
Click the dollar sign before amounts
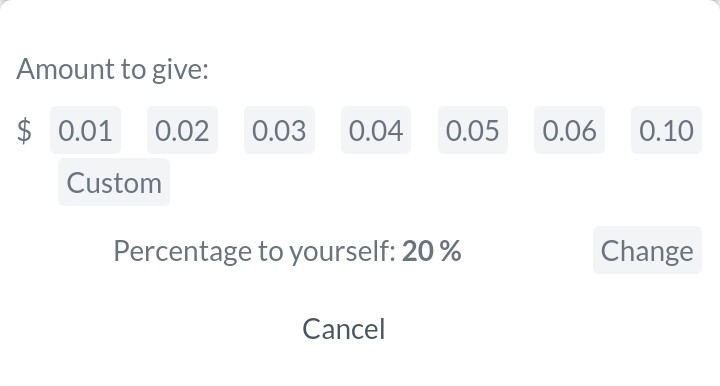click(x=24, y=130)
